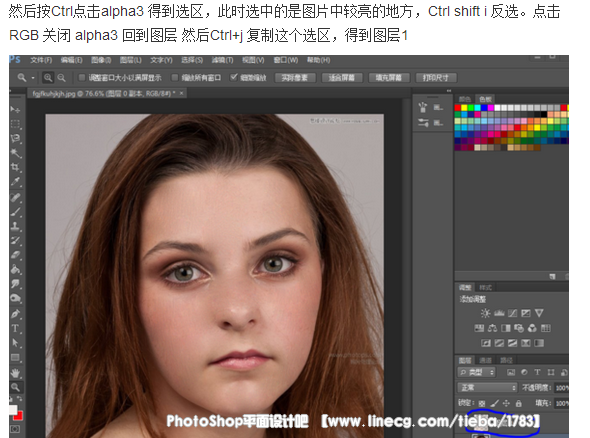Open the layer filter 类型 dropdown
Image resolution: width=590 pixels, height=438 pixels.
coord(477,372)
